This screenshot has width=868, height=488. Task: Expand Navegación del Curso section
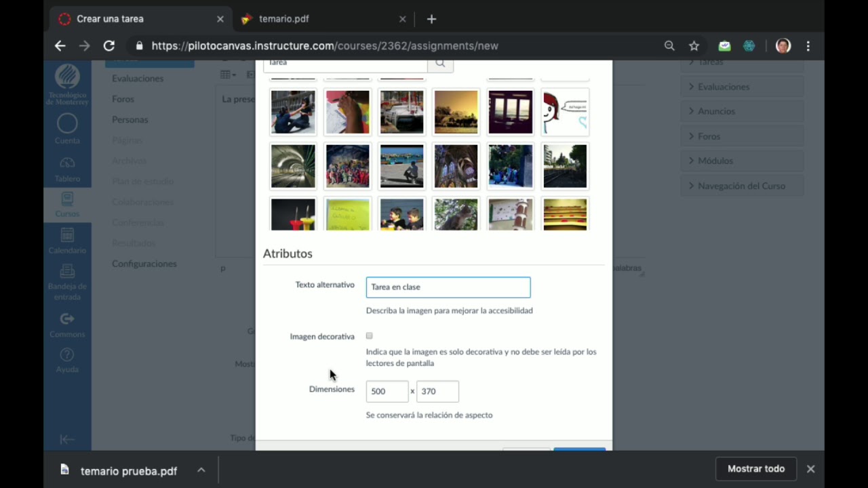click(742, 186)
